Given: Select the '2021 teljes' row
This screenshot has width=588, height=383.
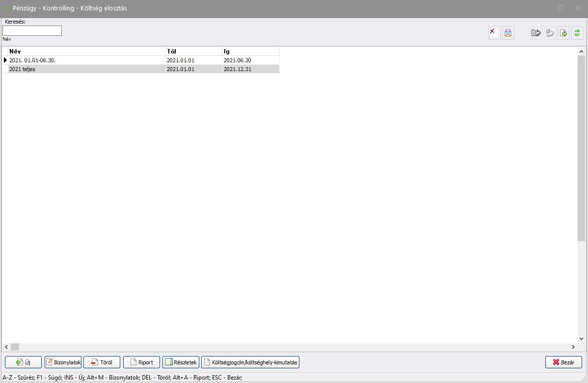Looking at the screenshot, I should tap(86, 69).
